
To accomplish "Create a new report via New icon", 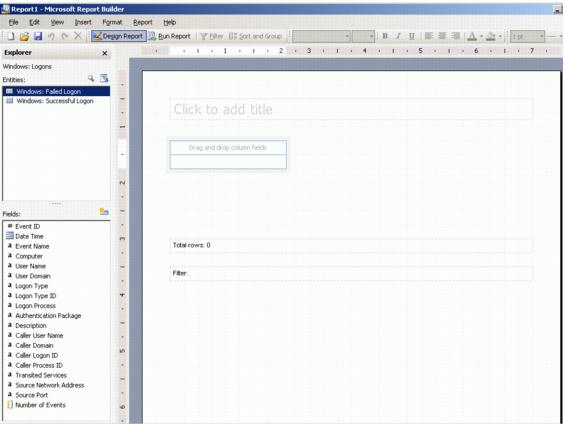I will click(11, 36).
